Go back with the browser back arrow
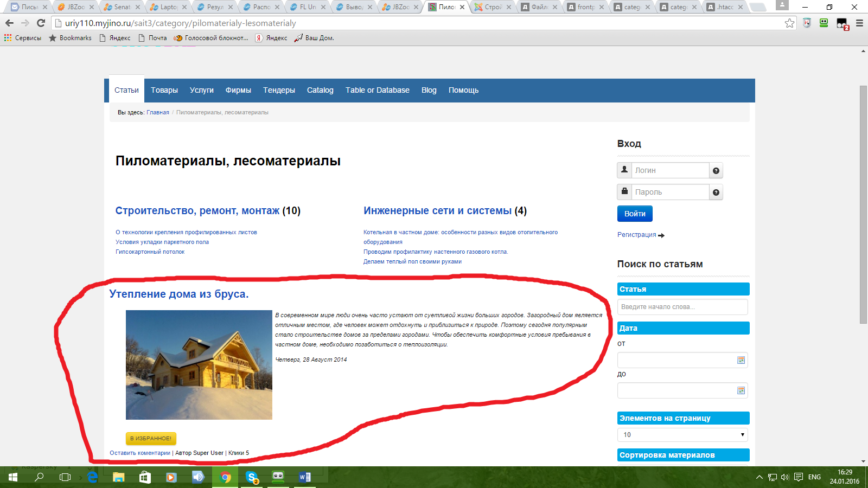Image resolution: width=868 pixels, height=488 pixels. coord(9,23)
